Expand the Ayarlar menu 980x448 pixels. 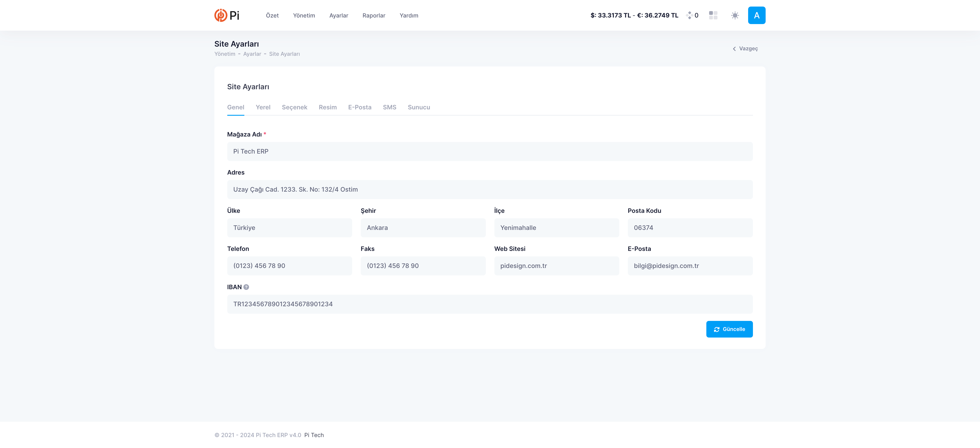338,16
